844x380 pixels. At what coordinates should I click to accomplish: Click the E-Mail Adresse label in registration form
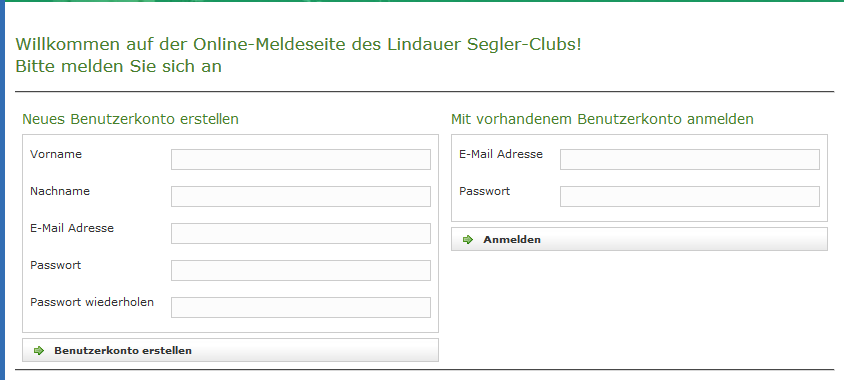[x=72, y=228]
